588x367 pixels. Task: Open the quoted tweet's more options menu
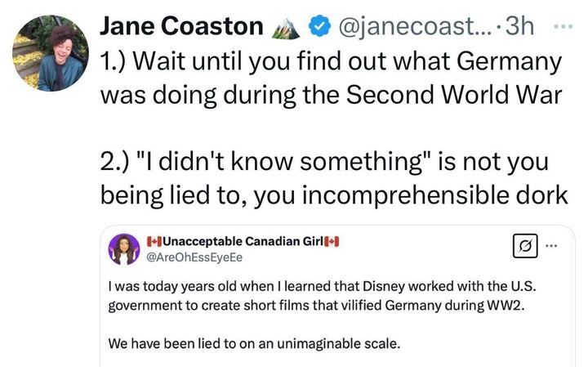(x=555, y=245)
